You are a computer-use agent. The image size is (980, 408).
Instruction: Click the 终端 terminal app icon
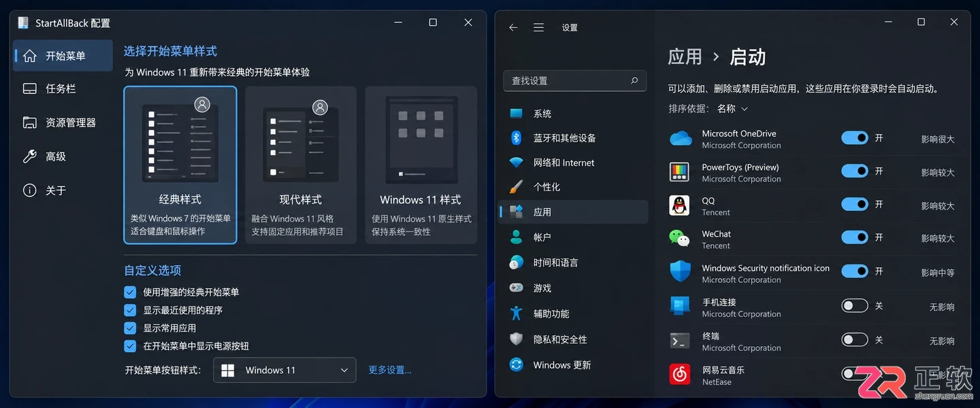(681, 341)
